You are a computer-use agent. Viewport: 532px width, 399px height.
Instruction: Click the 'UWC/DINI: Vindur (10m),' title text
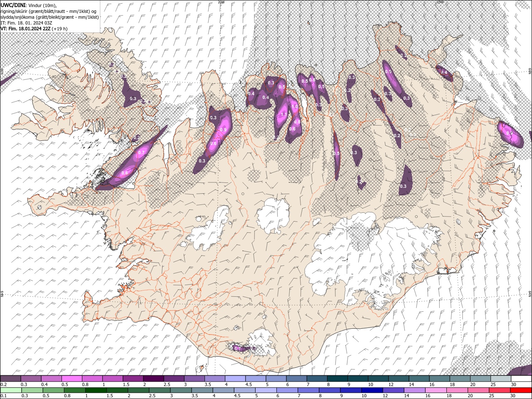click(x=29, y=5)
